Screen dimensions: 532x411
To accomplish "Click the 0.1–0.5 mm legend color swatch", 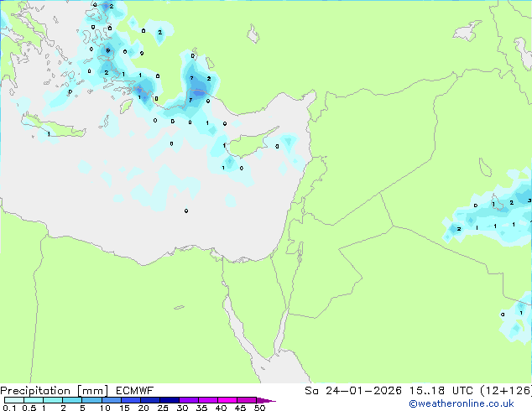I will [x=14, y=400].
